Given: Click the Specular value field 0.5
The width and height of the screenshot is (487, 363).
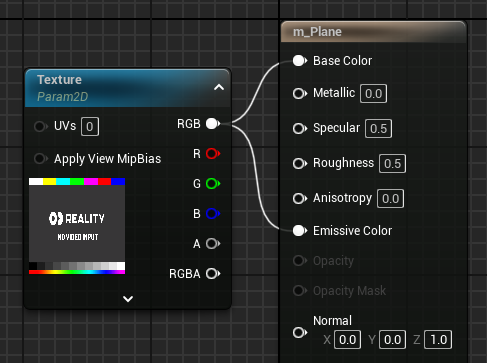Looking at the screenshot, I should tap(378, 128).
